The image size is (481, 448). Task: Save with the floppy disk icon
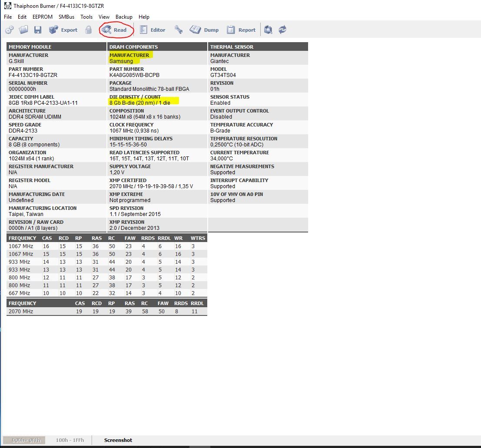pos(38,30)
